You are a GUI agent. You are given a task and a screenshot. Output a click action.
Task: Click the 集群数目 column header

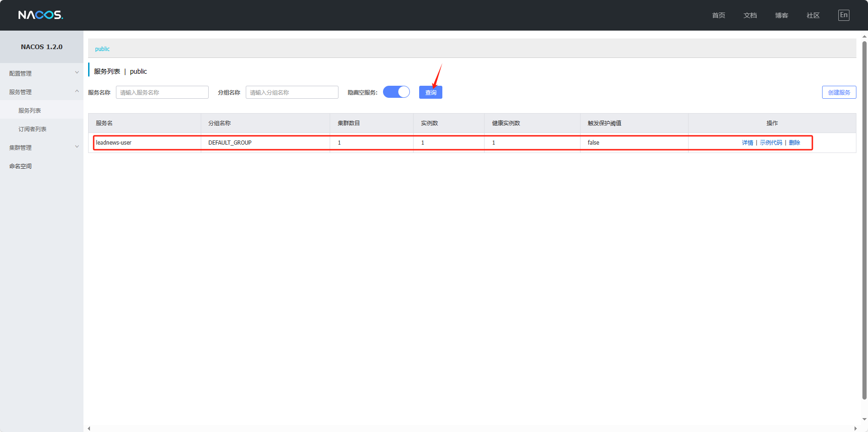(x=371, y=123)
